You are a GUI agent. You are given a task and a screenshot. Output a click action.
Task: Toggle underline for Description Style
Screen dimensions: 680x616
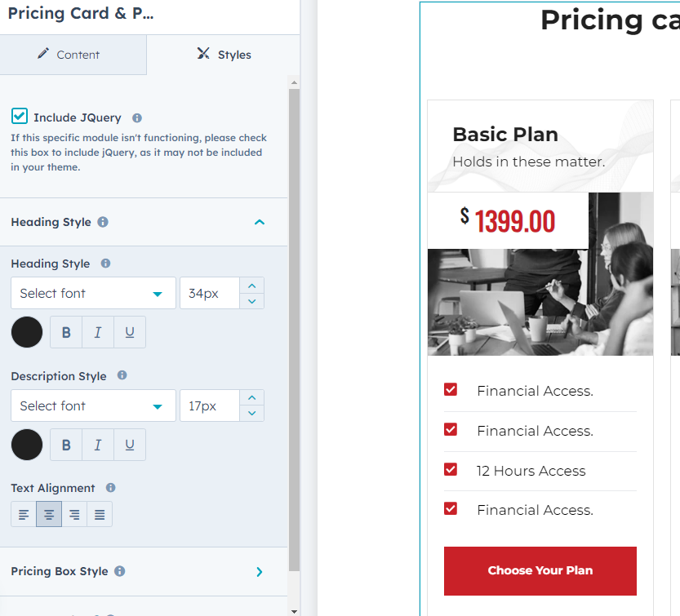click(x=130, y=445)
